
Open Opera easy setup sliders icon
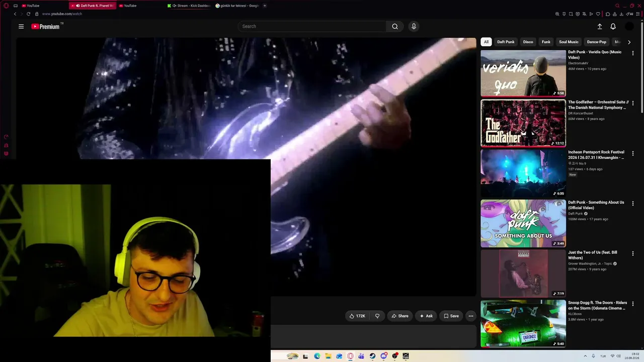pyautogui.click(x=638, y=14)
